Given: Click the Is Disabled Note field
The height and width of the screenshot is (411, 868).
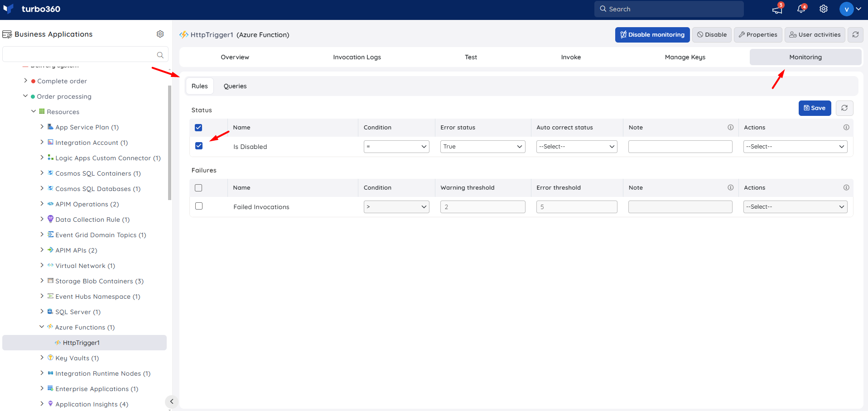Looking at the screenshot, I should coord(680,147).
